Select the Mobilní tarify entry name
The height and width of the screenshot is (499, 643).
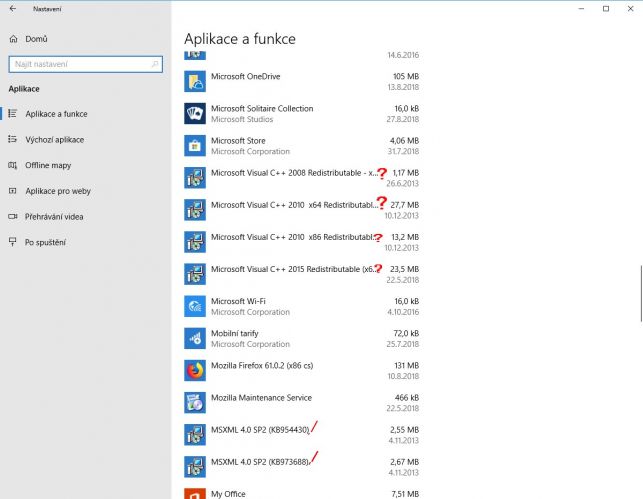pyautogui.click(x=235, y=333)
